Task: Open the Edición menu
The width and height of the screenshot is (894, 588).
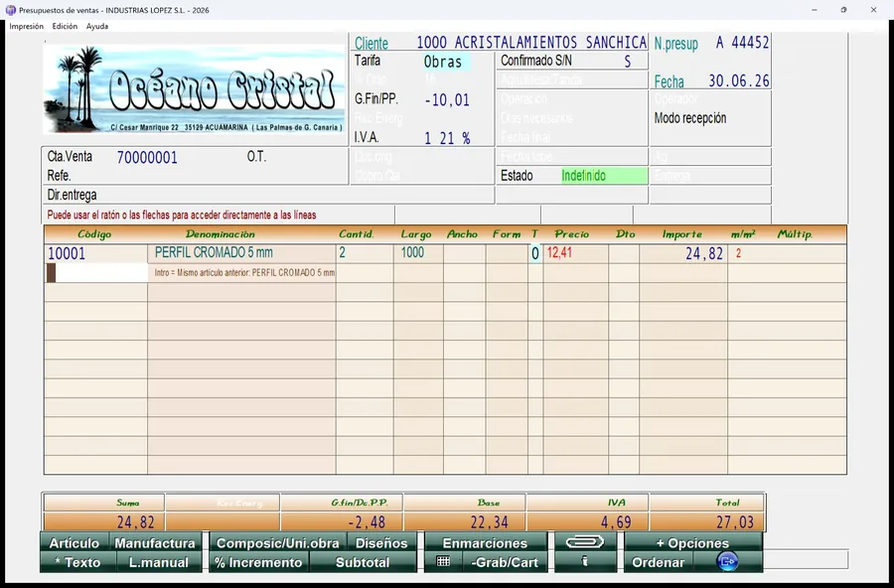Action: tap(65, 26)
